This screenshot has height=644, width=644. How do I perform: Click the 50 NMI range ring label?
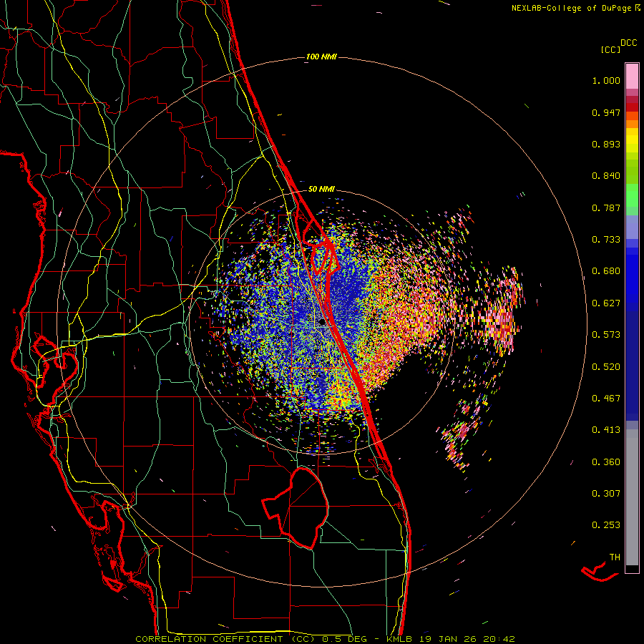321,189
